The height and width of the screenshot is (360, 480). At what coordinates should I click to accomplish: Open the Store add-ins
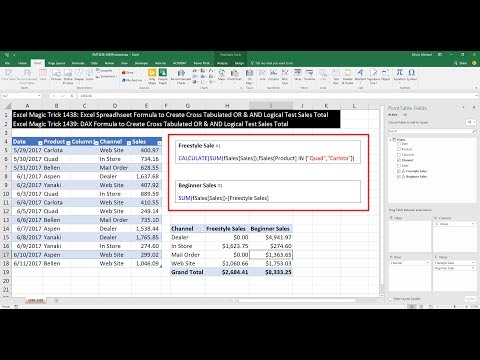[128, 72]
